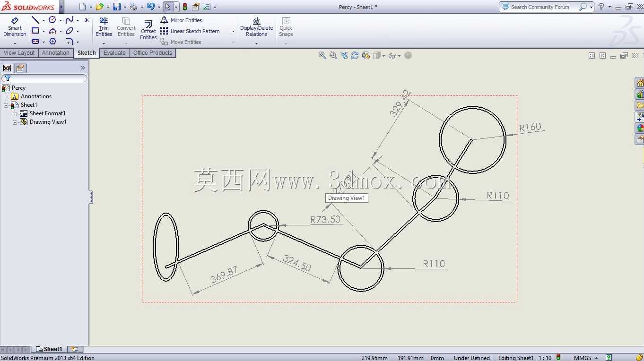Open the Smart Dimension dropdown arrow
The height and width of the screenshot is (361, 644).
click(15, 43)
